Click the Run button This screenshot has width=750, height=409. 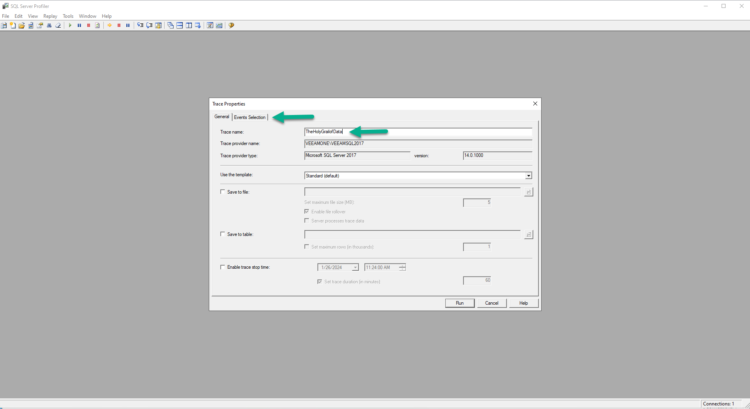(459, 302)
